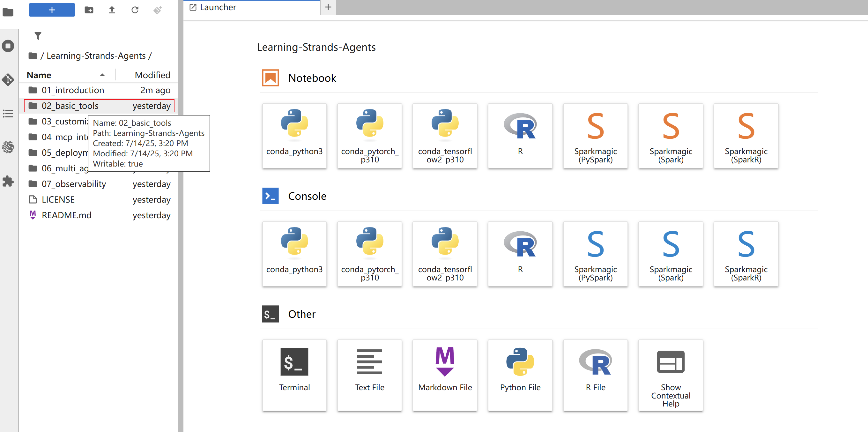
Task: Click the blue New Launcher plus button
Action: (52, 10)
